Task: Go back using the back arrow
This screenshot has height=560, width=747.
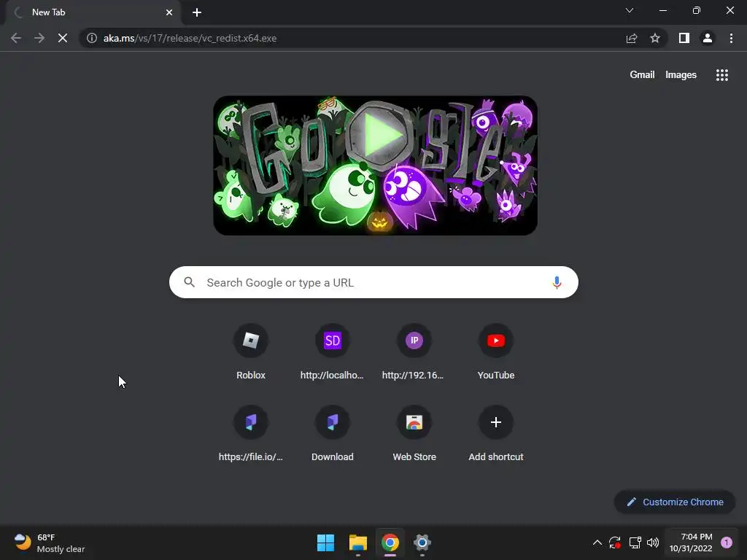Action: pos(16,38)
